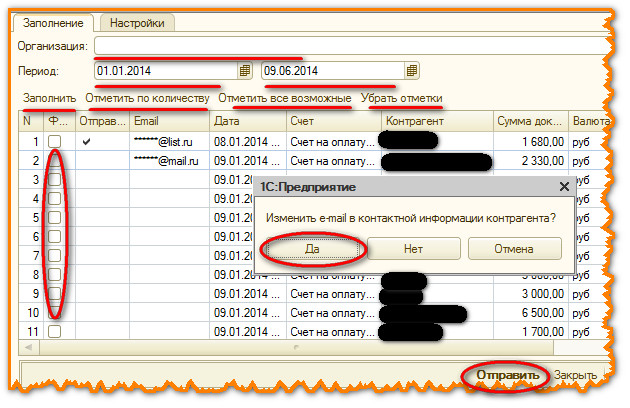Image resolution: width=630 pixels, height=408 pixels.
Task: Click the sent checkmark in row 1
Action: (x=86, y=141)
